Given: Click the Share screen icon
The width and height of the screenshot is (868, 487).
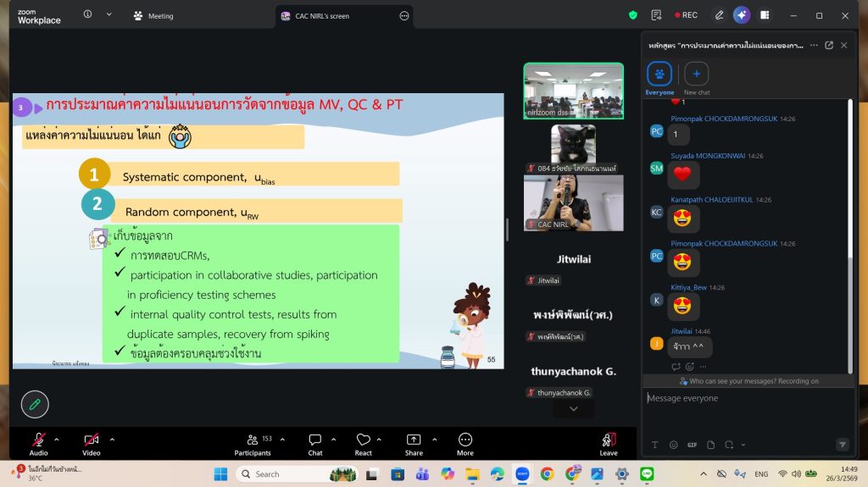Looking at the screenshot, I should click(414, 440).
